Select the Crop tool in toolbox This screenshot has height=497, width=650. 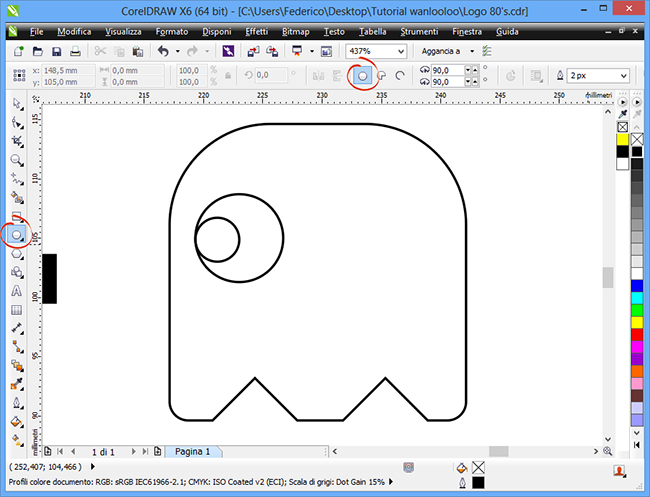(17, 141)
